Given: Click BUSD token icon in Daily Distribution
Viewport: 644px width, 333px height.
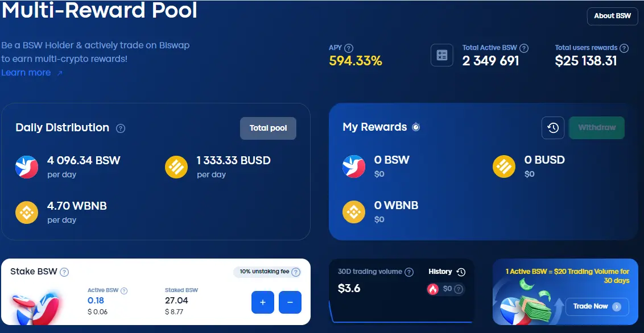Looking at the screenshot, I should 176,167.
